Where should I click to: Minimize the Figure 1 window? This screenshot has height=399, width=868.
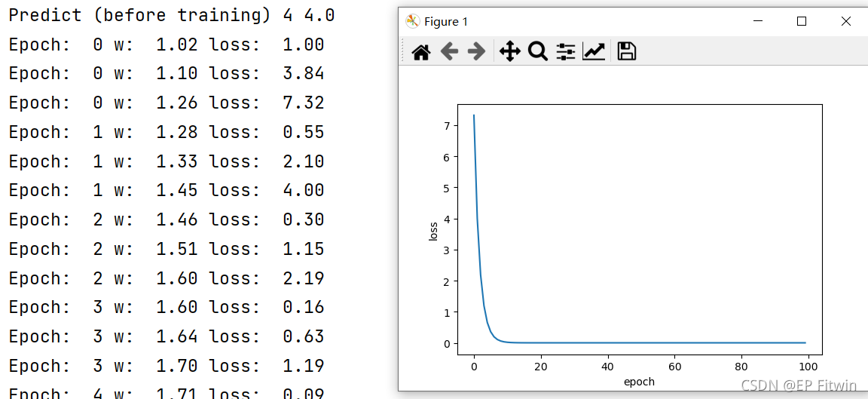(759, 22)
